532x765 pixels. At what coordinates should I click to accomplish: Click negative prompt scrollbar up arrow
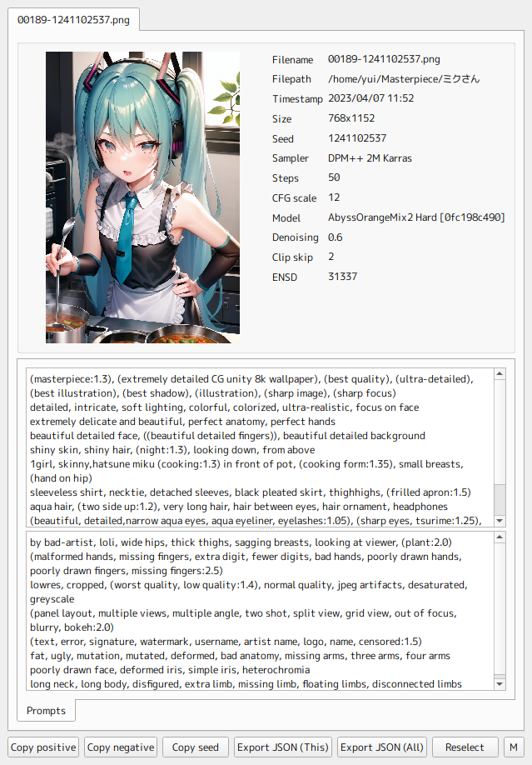[500, 537]
